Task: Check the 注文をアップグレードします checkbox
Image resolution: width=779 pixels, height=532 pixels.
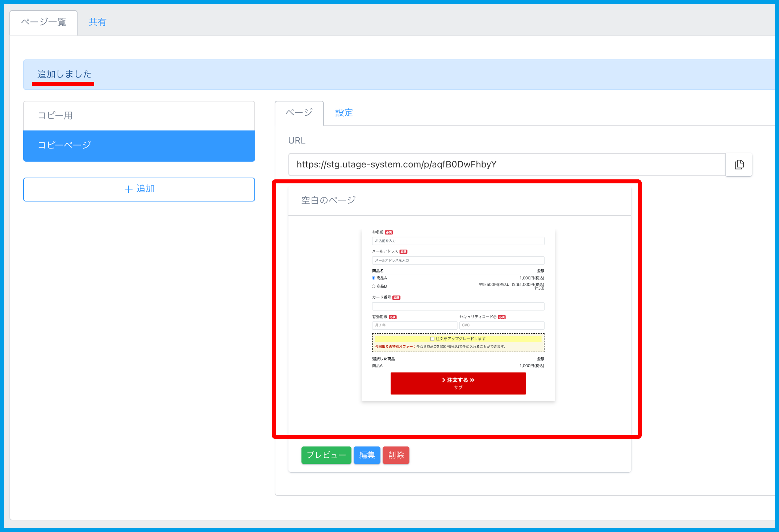Action: 432,339
